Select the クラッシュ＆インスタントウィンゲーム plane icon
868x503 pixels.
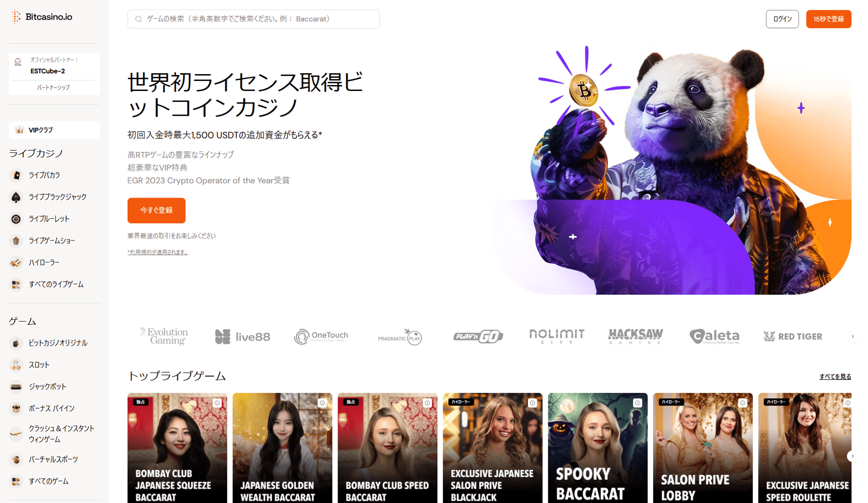(x=16, y=434)
